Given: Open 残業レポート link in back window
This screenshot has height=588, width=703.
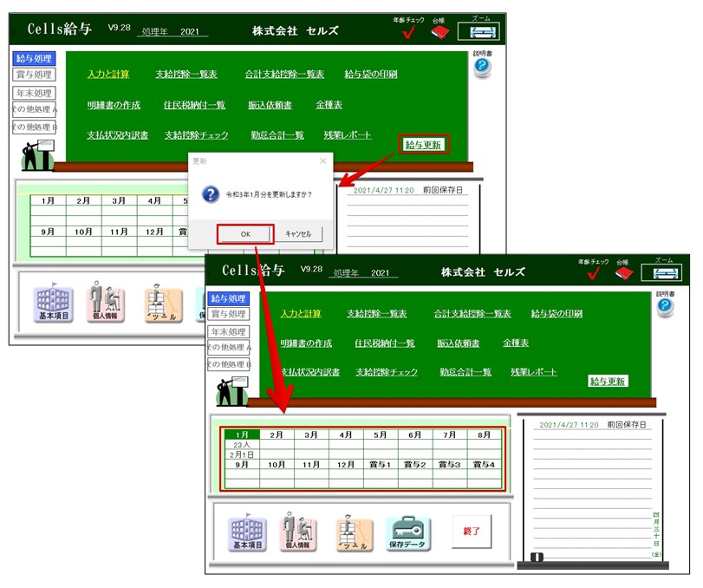Looking at the screenshot, I should (348, 135).
